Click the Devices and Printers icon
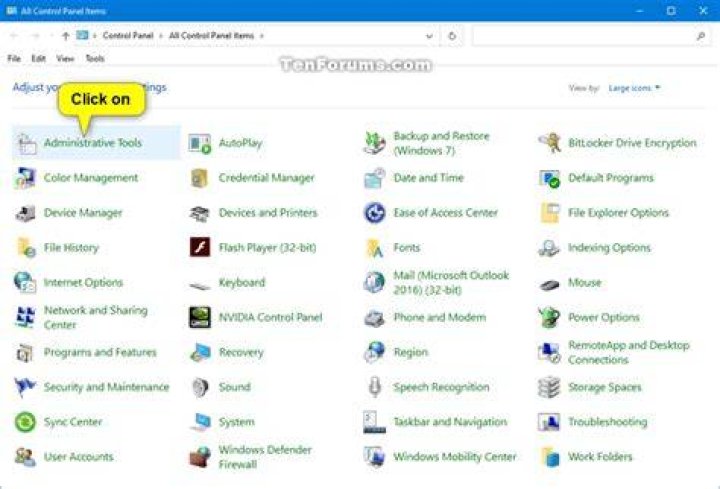Viewport: 720px width, 489px height. [x=200, y=213]
